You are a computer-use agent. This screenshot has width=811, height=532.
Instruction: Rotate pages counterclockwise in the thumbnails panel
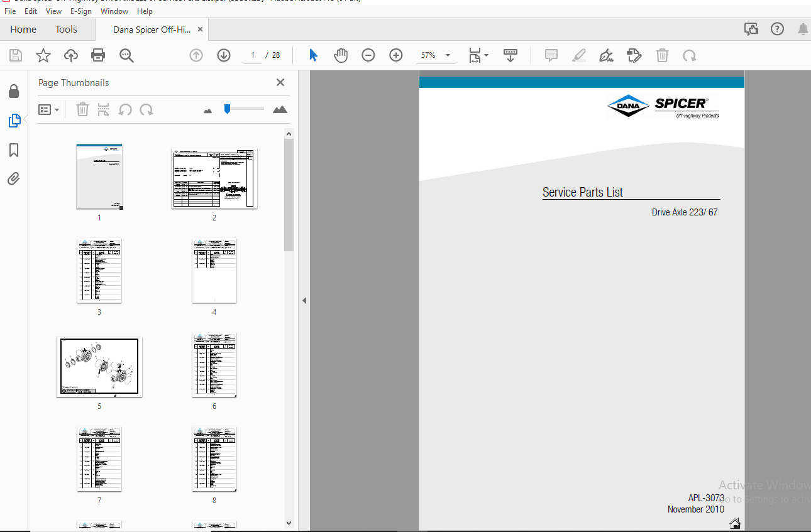(x=125, y=110)
